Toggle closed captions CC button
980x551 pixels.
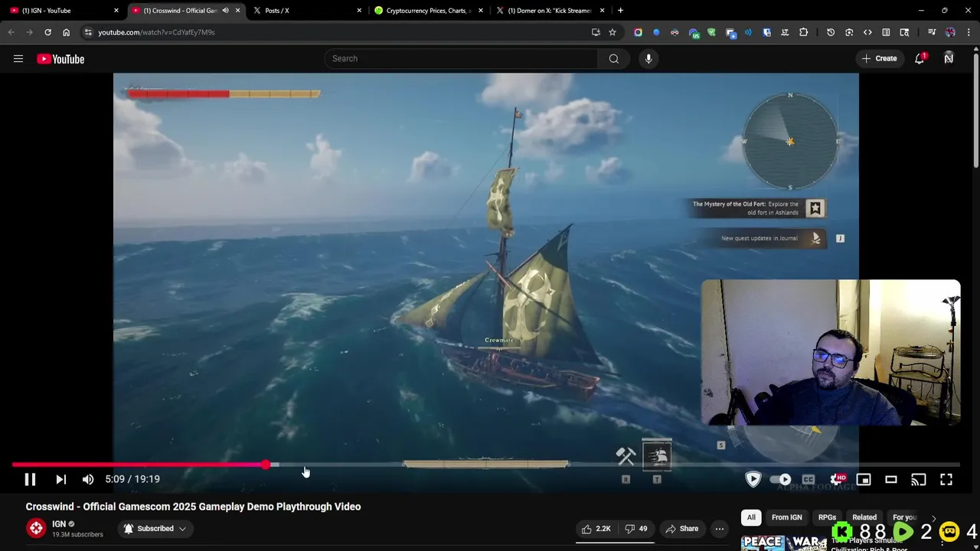808,479
